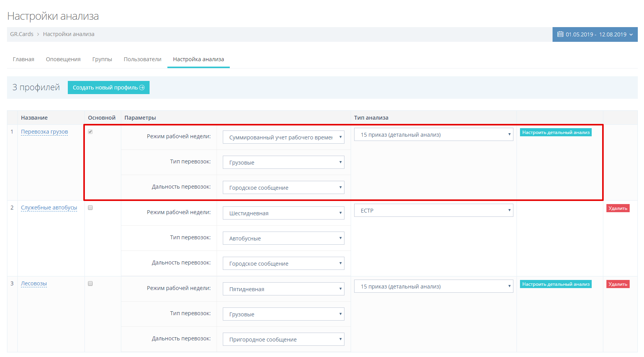The width and height of the screenshot is (644, 357).
Task: Open the Лесовозы profile link
Action: tap(34, 283)
